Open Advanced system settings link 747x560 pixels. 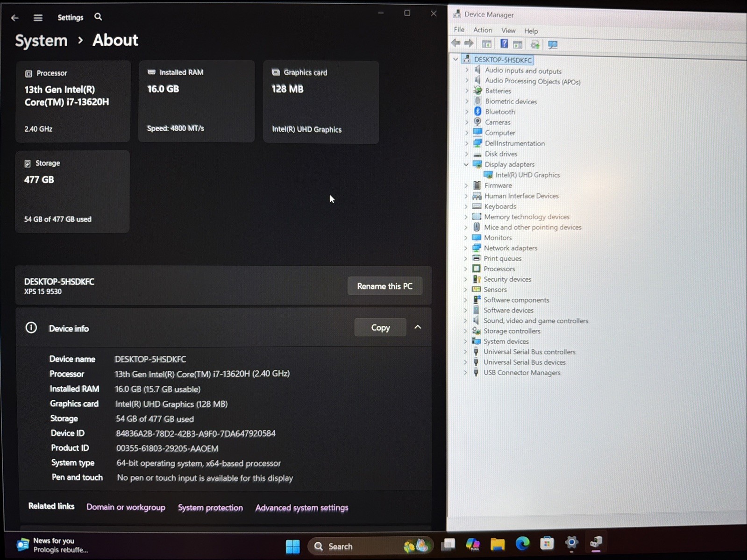click(x=302, y=507)
